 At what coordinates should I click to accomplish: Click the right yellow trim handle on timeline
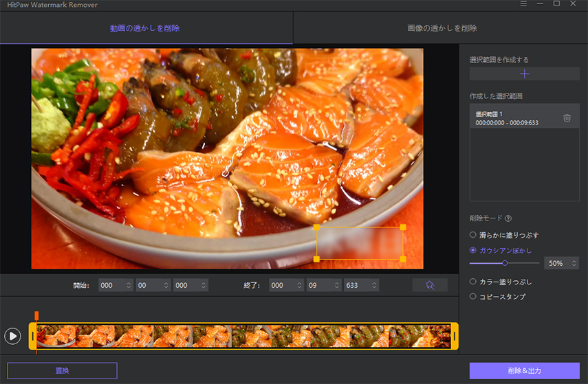tap(454, 336)
